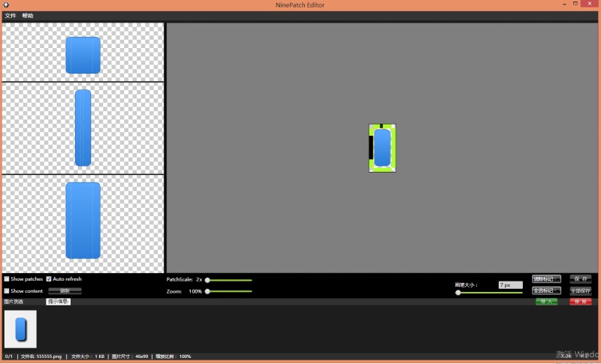Select the 555555.png thumbnail in image list
Viewport: 601px width, 364px height.
coord(20,329)
